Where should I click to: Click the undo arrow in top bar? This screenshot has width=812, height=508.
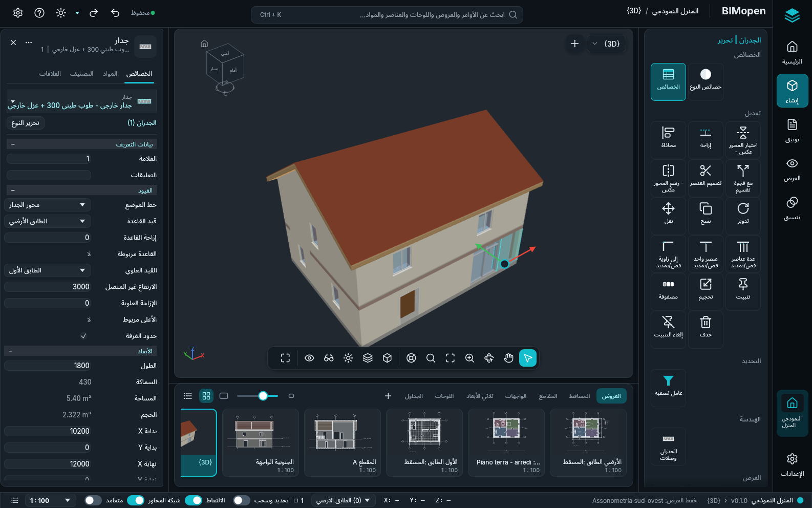115,13
